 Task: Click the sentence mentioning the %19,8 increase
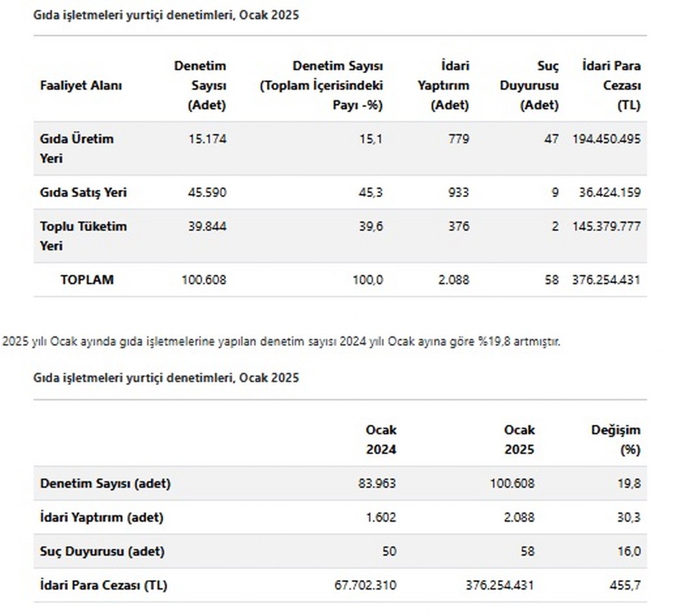pyautogui.click(x=281, y=342)
